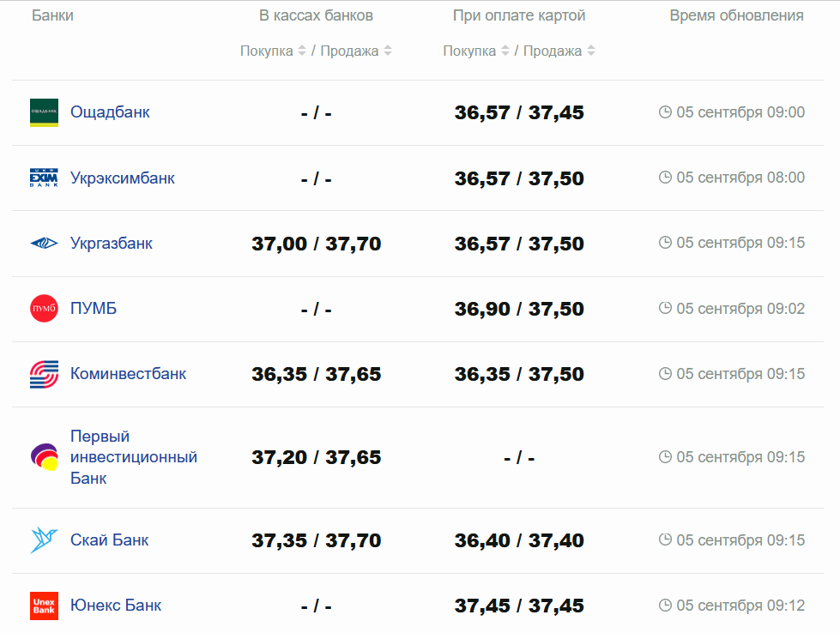The width and height of the screenshot is (840, 633).
Task: Click the clock icon in ПУМБ row
Action: (665, 309)
